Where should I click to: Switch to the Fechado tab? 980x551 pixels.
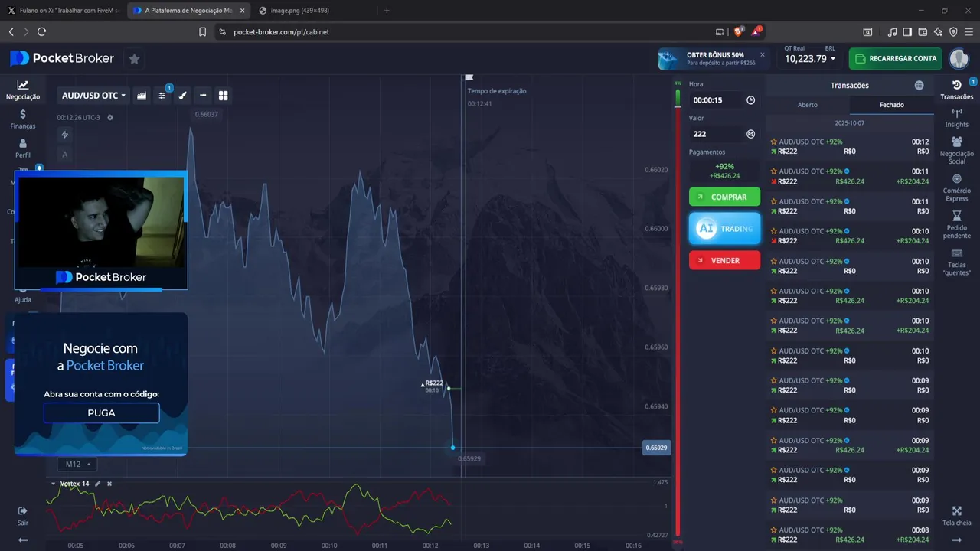(892, 105)
